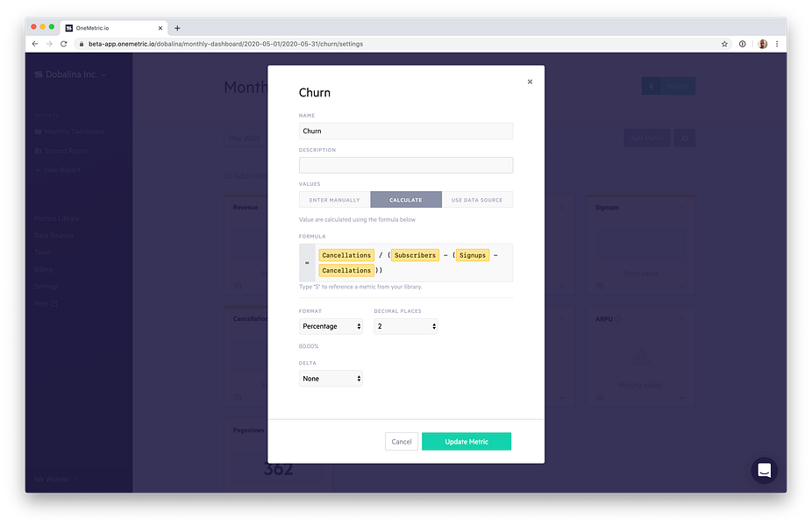
Task: Click the Signups token in the formula
Action: (x=473, y=255)
